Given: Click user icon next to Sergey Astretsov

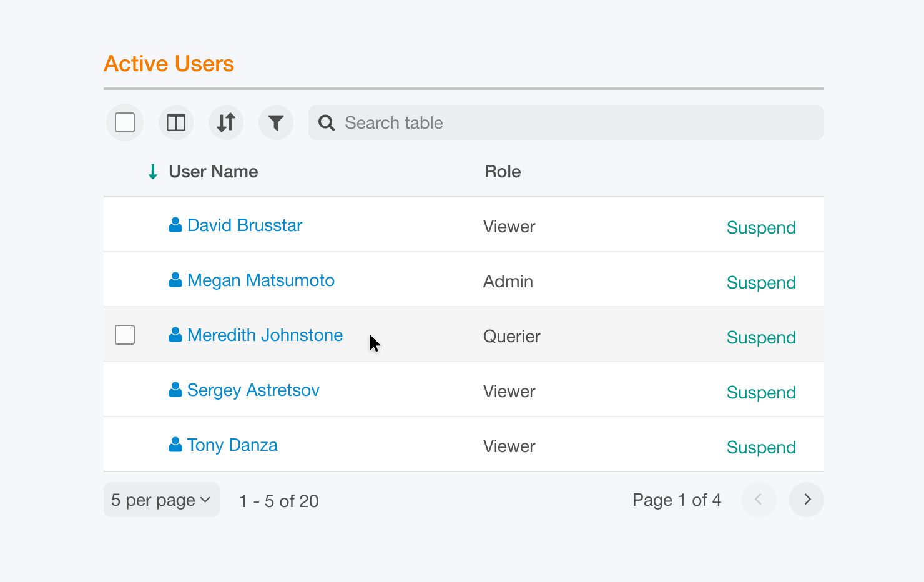Looking at the screenshot, I should point(175,390).
